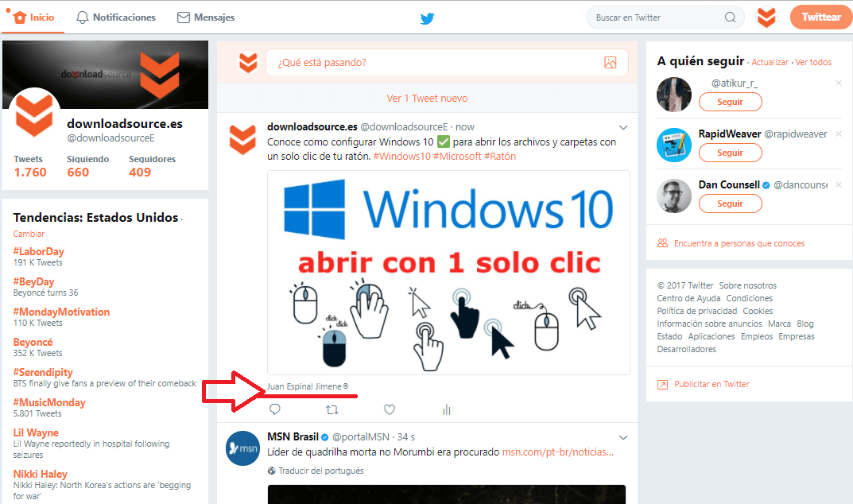Open the Windows 10 tweet image

tap(448, 273)
